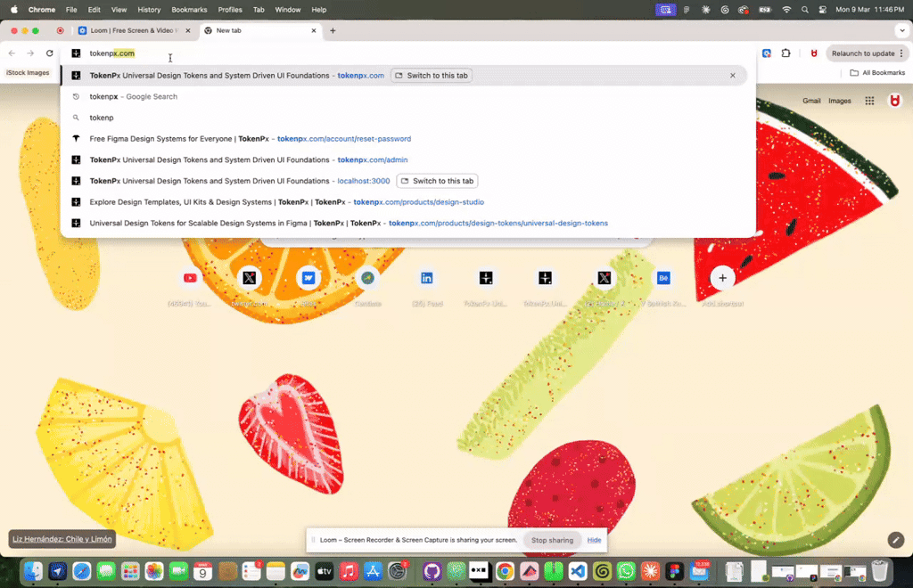The height and width of the screenshot is (588, 913).
Task: Open the LinkedIn Feed shortcut
Action: [x=427, y=278]
